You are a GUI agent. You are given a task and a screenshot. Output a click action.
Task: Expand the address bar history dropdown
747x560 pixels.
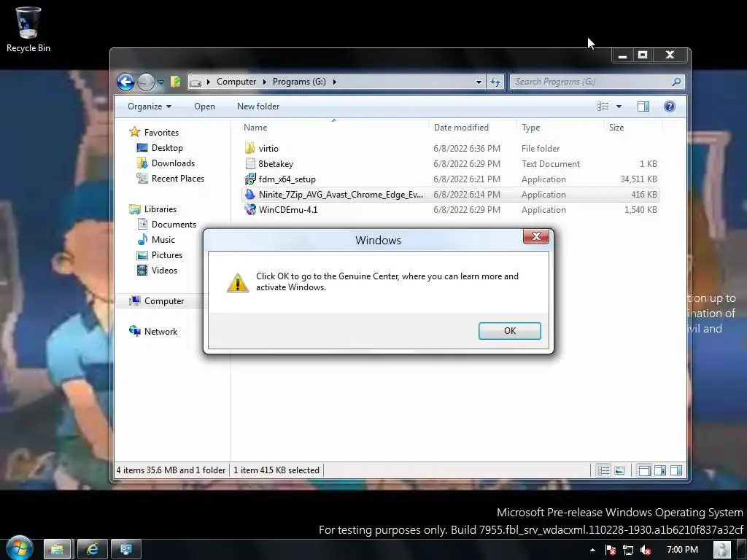click(x=479, y=82)
